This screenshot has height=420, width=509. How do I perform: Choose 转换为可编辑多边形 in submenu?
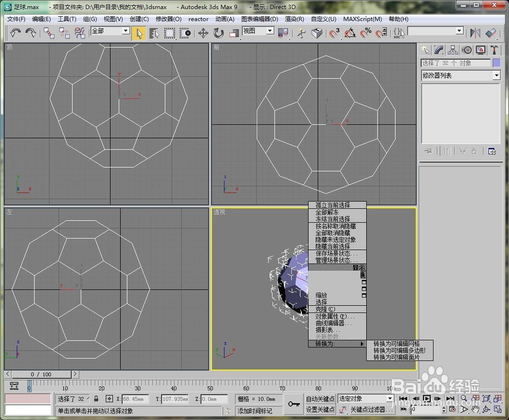point(400,351)
